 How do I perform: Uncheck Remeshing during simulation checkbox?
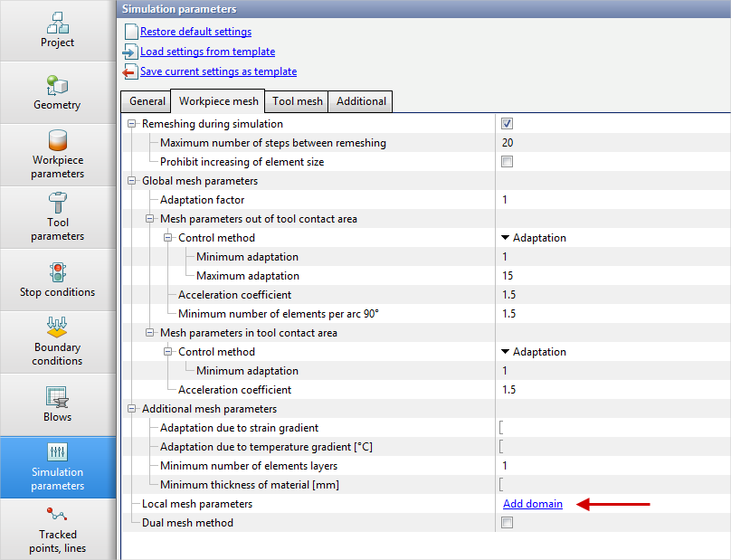point(507,124)
